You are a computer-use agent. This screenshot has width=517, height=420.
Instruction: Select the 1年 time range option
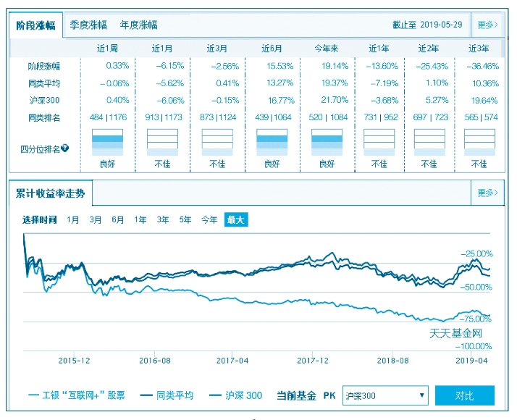(140, 219)
